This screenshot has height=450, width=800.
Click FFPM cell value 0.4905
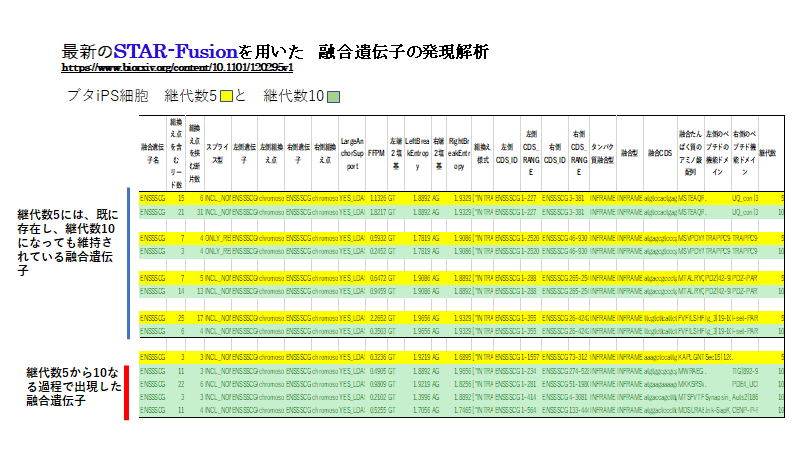pos(378,371)
